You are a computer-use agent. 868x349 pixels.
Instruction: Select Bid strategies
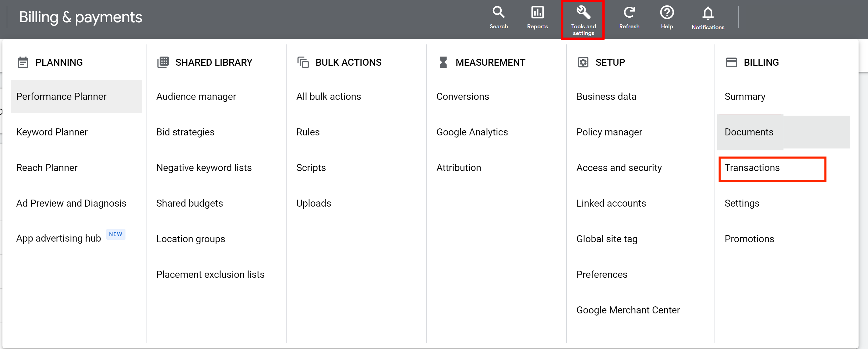pos(185,132)
